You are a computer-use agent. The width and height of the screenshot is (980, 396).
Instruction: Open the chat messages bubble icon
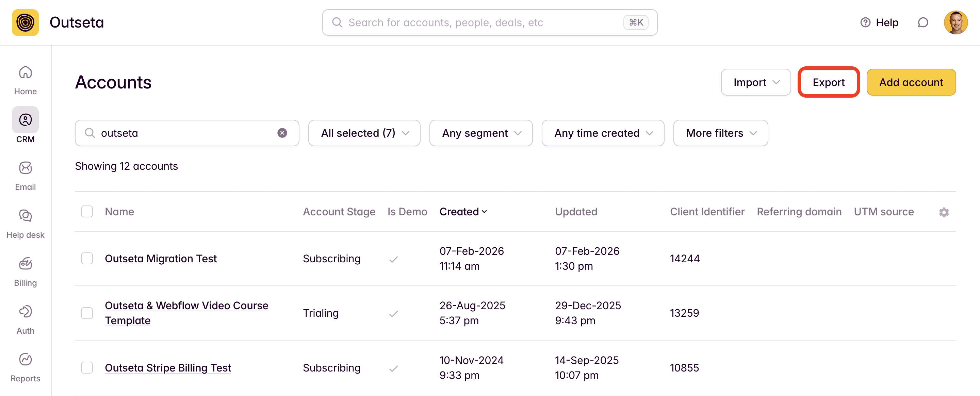[x=922, y=23]
